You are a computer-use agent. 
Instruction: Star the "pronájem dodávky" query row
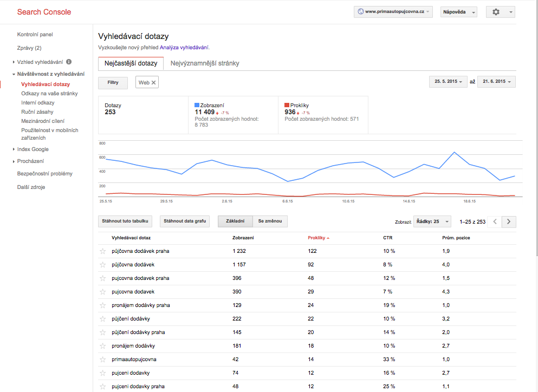point(102,346)
